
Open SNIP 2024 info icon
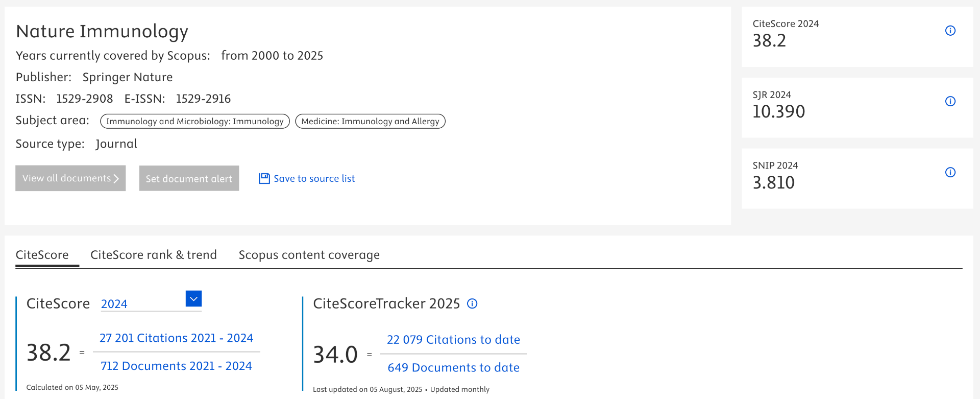950,172
